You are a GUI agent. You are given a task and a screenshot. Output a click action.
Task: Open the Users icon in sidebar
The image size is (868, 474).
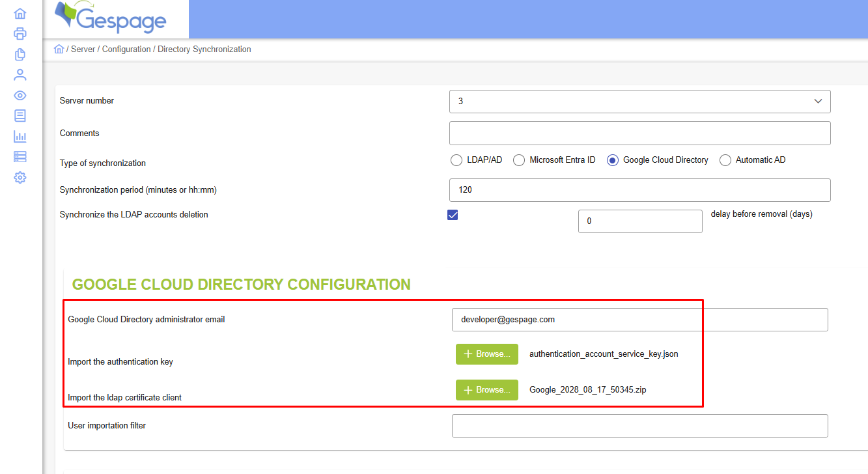pyautogui.click(x=20, y=75)
